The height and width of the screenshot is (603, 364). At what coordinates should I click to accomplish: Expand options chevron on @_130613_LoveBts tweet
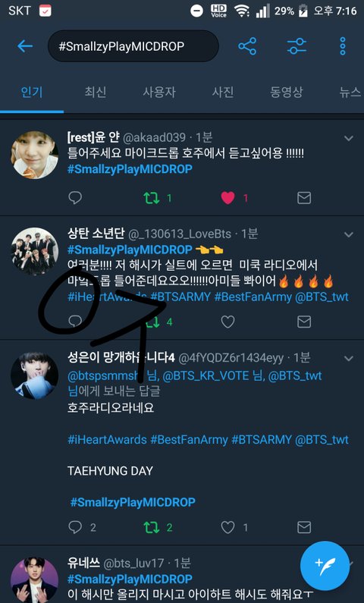pyautogui.click(x=349, y=234)
